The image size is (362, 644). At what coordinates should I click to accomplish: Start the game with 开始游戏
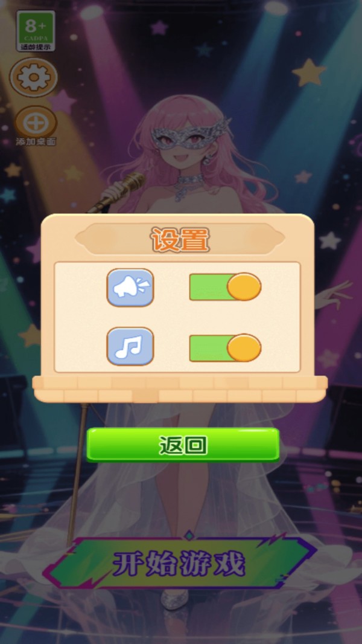[180, 564]
